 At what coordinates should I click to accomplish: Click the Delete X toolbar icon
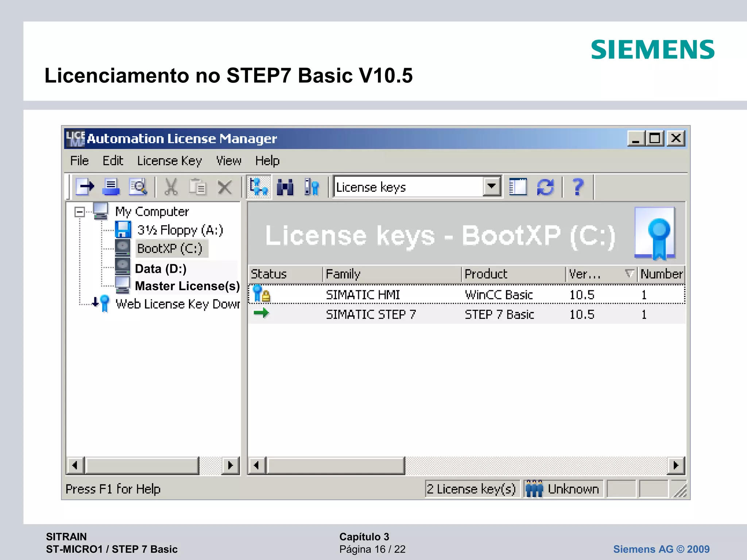225,187
